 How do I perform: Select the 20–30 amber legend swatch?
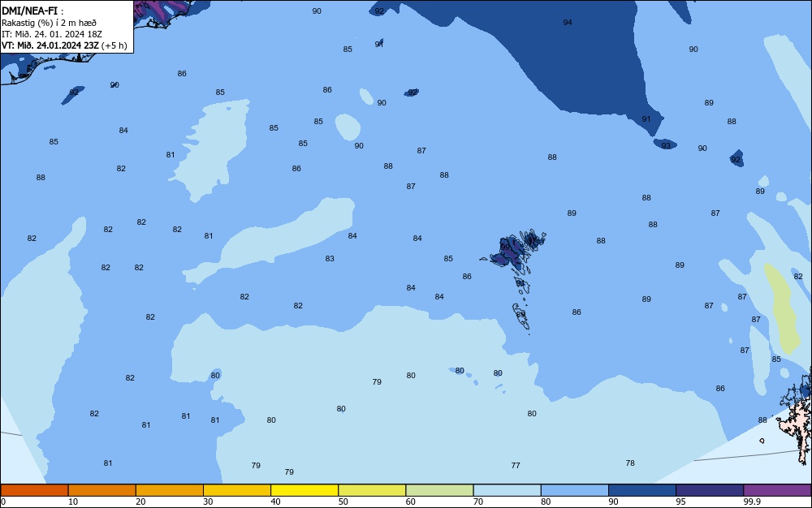170,490
